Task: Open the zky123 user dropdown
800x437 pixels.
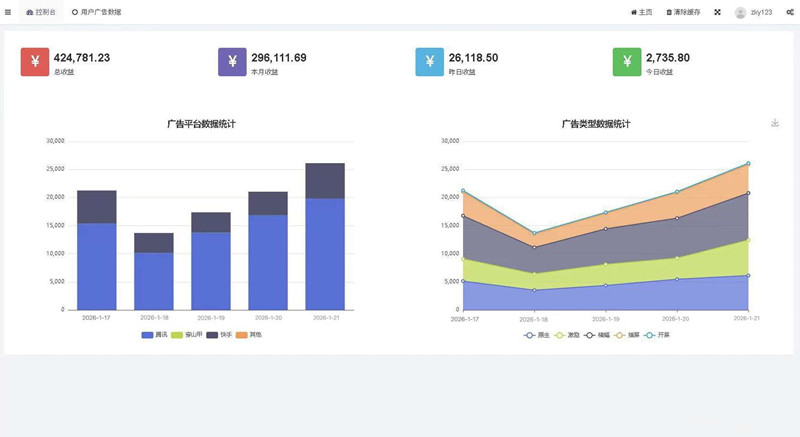Action: pos(761,12)
